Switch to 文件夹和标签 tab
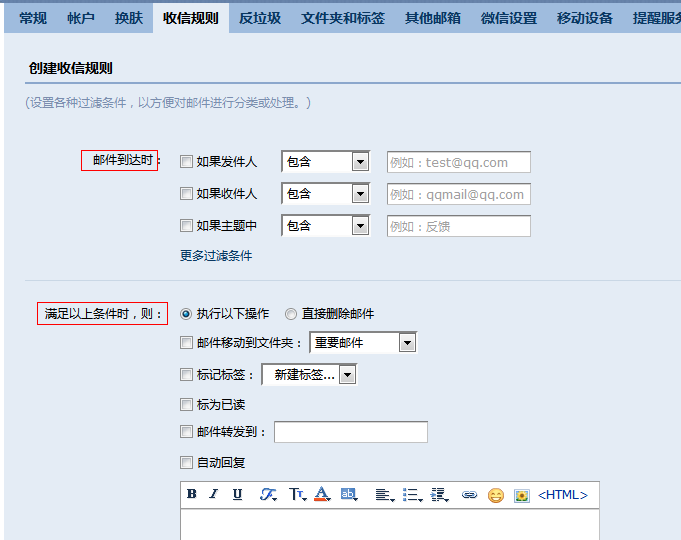 click(x=343, y=18)
